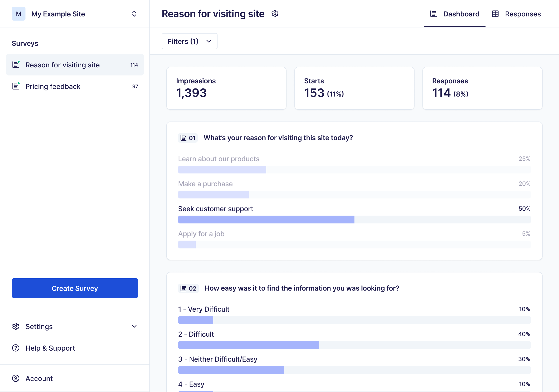Open survey settings via the gear icon
Viewport: 559px width, 392px height.
(x=275, y=14)
